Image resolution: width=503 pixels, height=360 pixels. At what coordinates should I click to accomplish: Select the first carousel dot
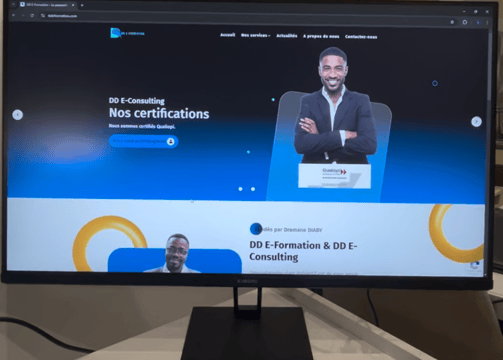pyautogui.click(x=240, y=189)
